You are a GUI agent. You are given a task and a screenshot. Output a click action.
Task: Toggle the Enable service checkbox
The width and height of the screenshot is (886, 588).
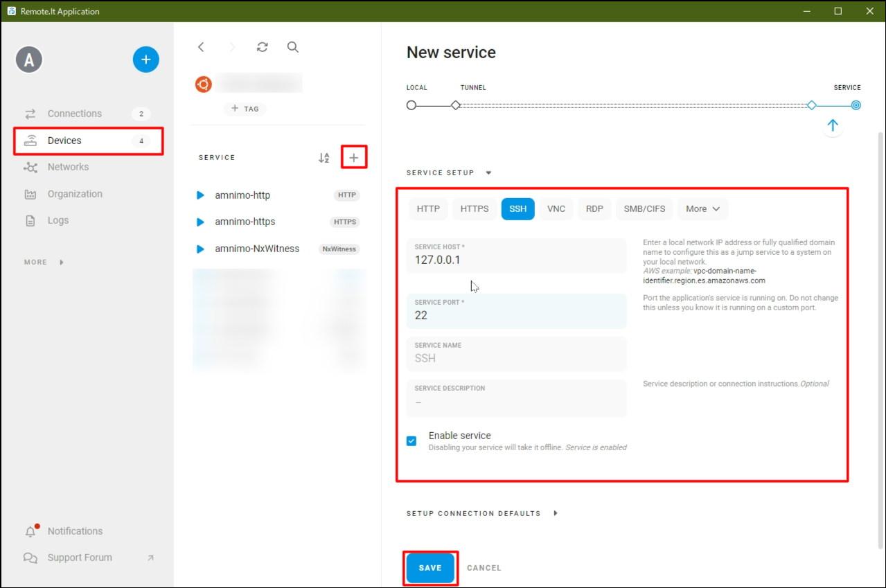pos(411,441)
